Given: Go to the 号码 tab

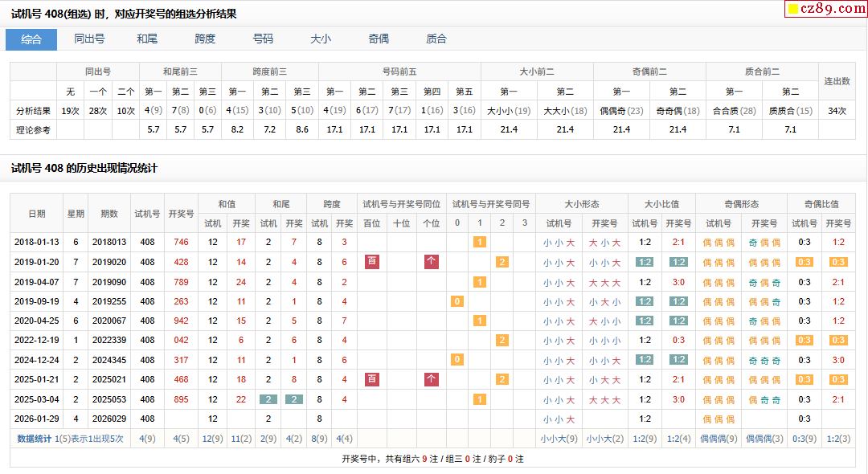Looking at the screenshot, I should (263, 39).
